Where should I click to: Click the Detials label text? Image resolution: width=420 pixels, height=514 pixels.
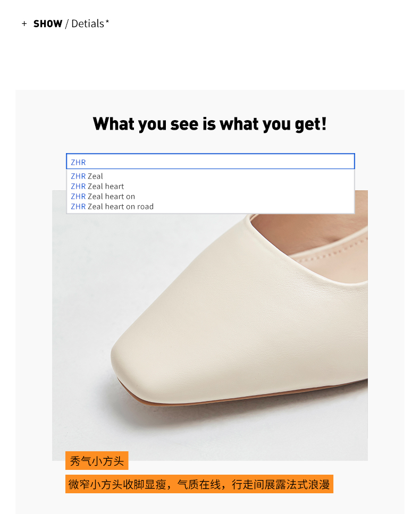coord(88,23)
